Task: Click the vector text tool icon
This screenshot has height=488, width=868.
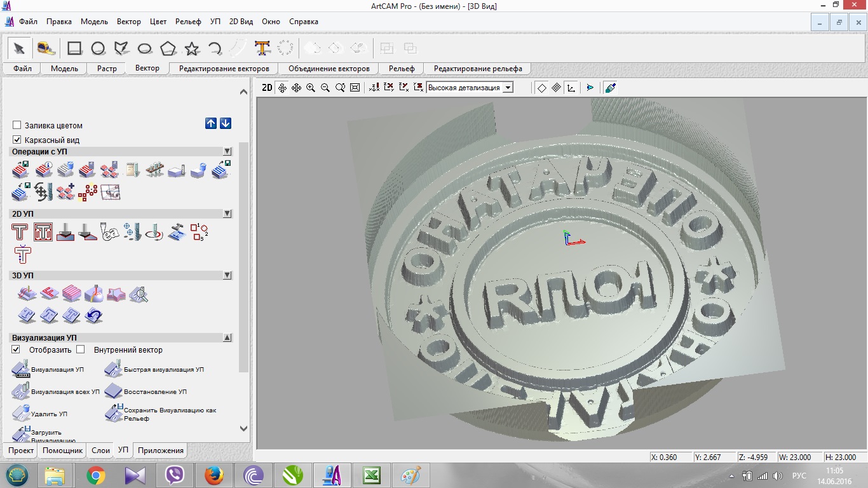Action: [262, 48]
